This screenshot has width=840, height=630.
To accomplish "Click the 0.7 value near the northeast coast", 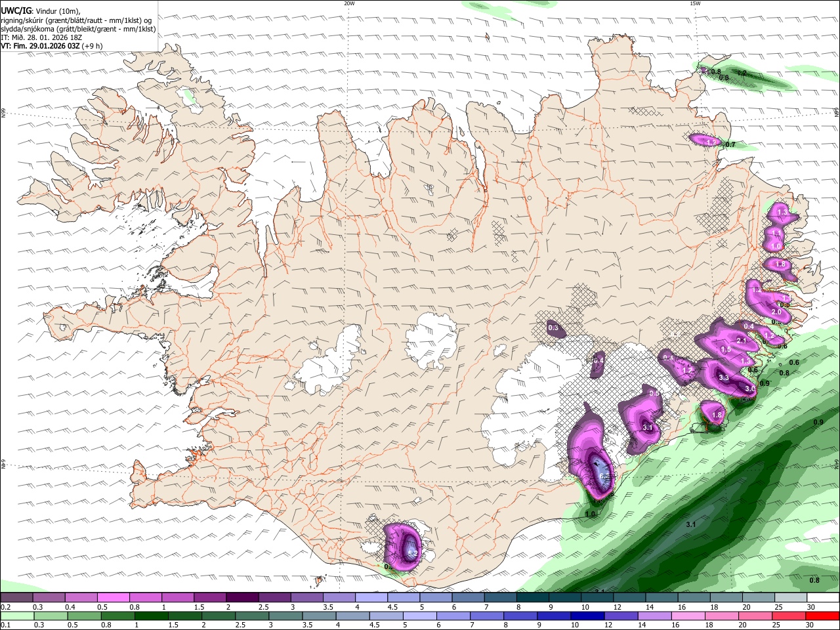I will coord(730,144).
